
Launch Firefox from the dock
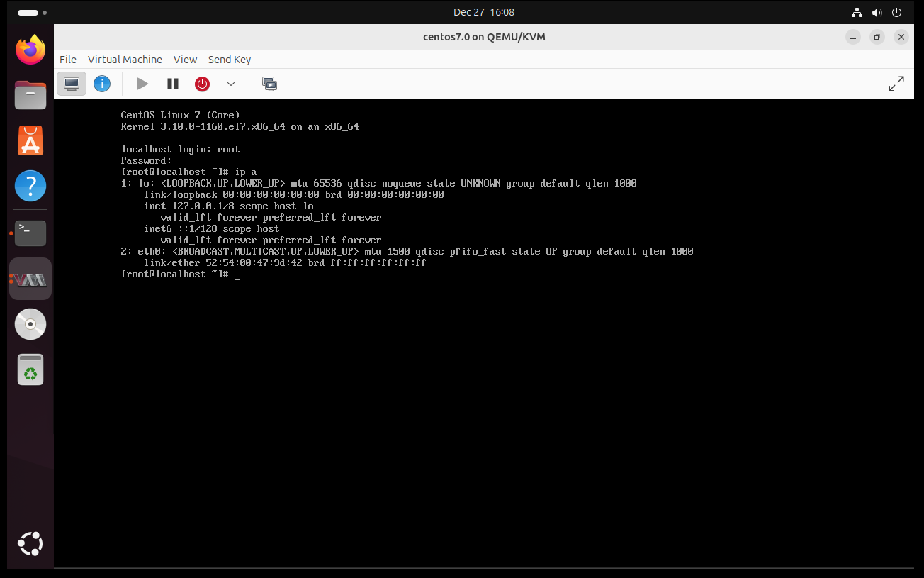coord(30,49)
